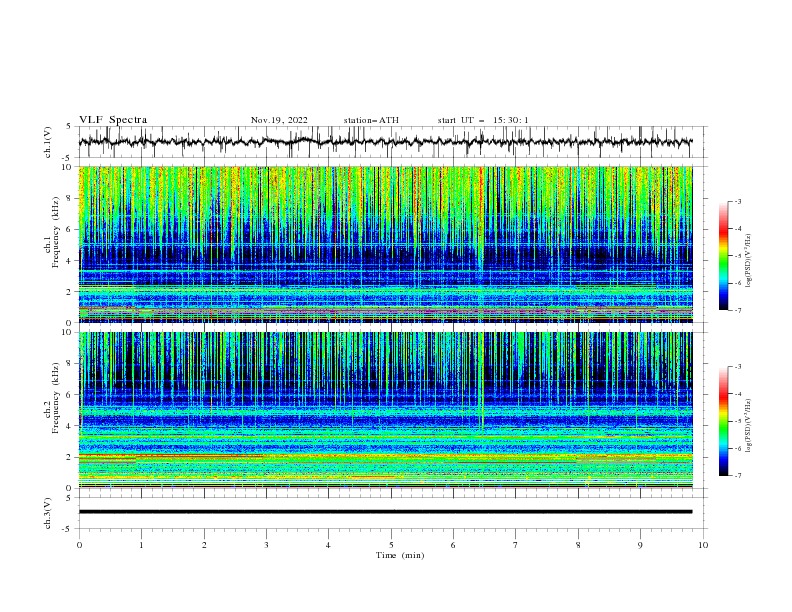Click the ch.2 color bar log(PSD) label

[749, 426]
